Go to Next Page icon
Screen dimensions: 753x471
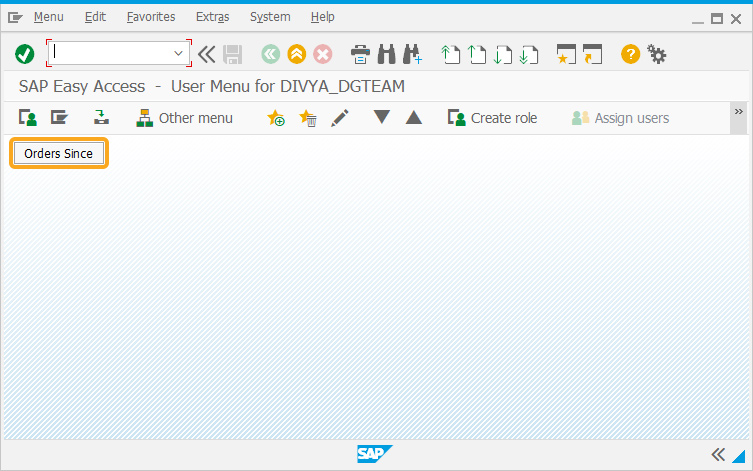point(503,54)
